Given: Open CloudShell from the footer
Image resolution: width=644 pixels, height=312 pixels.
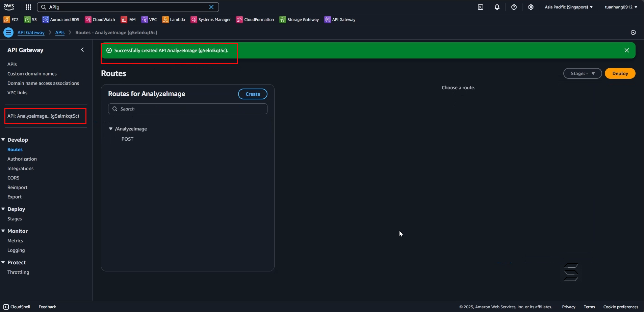Looking at the screenshot, I should click(17, 307).
